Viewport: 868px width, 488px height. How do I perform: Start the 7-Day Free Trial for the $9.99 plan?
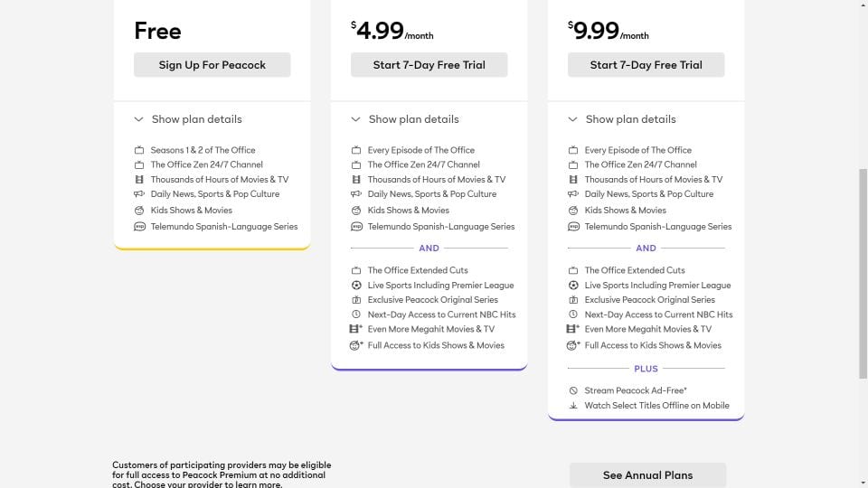pos(646,65)
